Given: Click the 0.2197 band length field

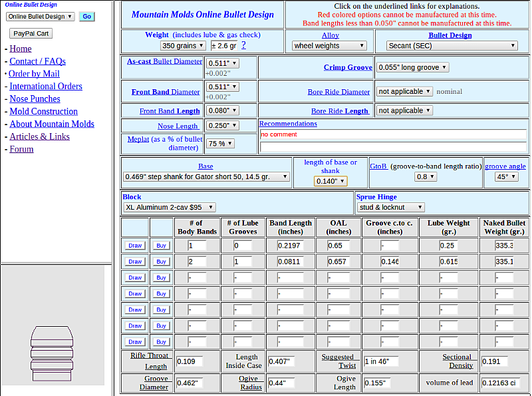Looking at the screenshot, I should (x=291, y=246).
